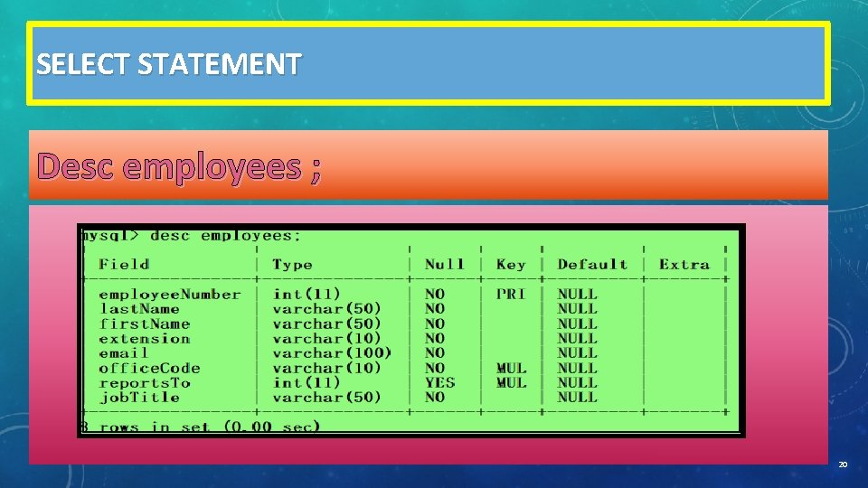868x488 pixels.
Task: Select the firstName field name
Action: tap(145, 324)
